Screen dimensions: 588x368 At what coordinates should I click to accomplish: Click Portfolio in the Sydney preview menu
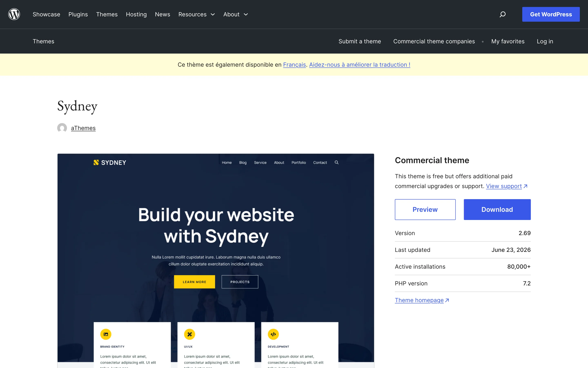[299, 163]
